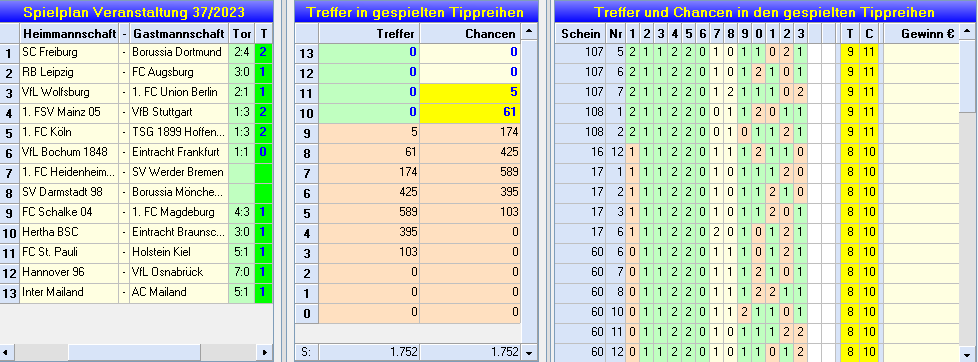Click the horizontal scrollbar under Spielplan table

(x=136, y=352)
